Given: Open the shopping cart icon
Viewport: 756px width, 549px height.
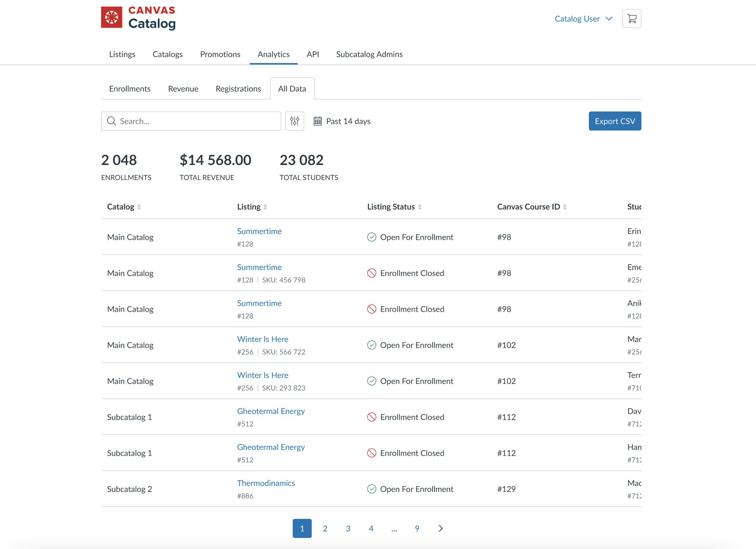Looking at the screenshot, I should click(631, 18).
